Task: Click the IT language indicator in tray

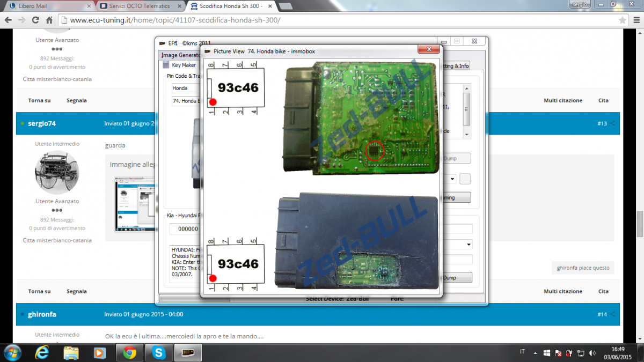Action: (523, 352)
